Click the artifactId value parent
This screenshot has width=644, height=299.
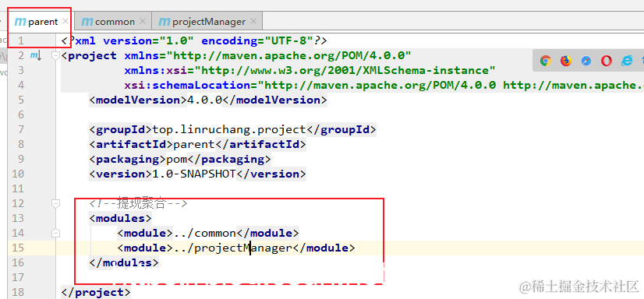tap(194, 144)
